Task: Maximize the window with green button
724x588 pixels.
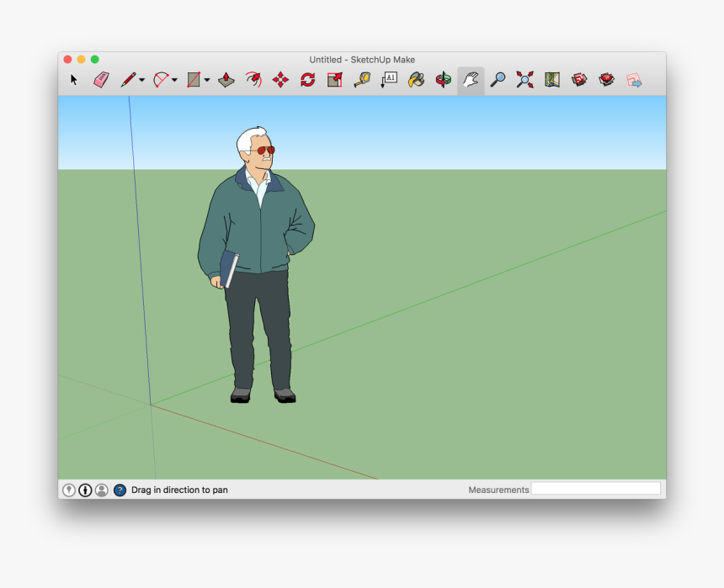Action: [94, 60]
